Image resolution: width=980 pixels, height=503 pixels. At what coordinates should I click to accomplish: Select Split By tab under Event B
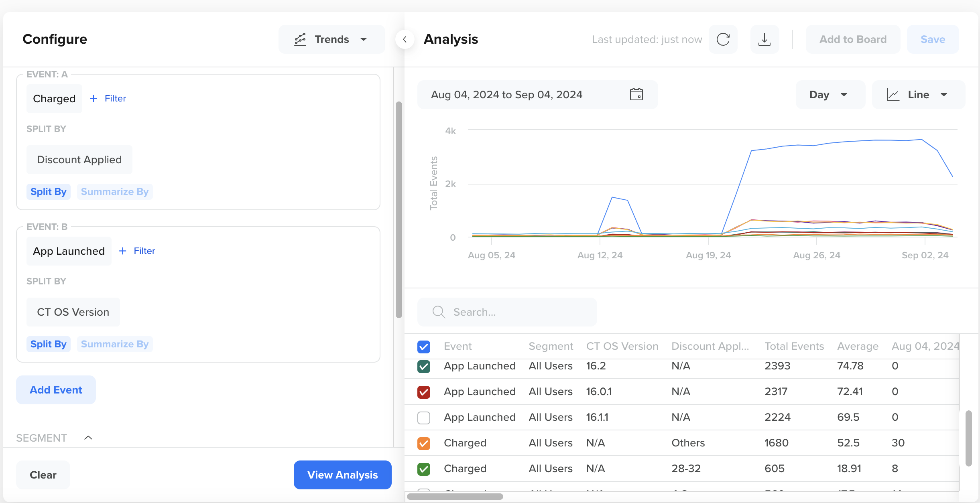click(49, 344)
